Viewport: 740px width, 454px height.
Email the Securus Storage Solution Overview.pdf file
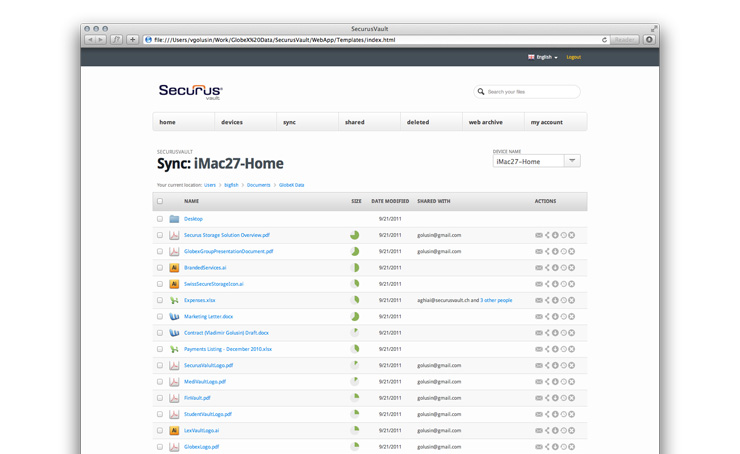tap(538, 235)
